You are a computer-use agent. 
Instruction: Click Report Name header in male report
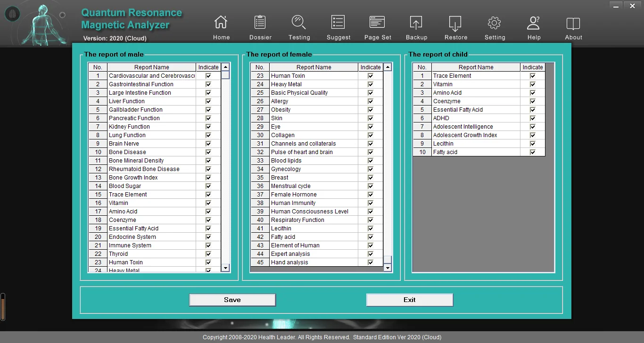(x=151, y=67)
